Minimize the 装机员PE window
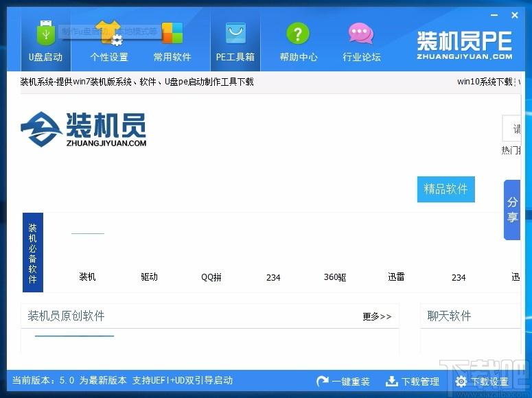Viewport: 532px width, 398px height. pyautogui.click(x=495, y=15)
